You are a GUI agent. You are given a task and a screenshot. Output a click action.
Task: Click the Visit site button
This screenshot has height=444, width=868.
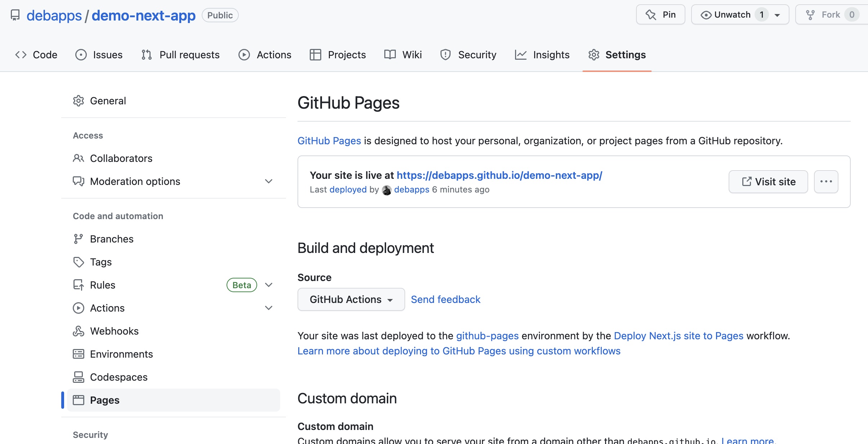click(768, 181)
